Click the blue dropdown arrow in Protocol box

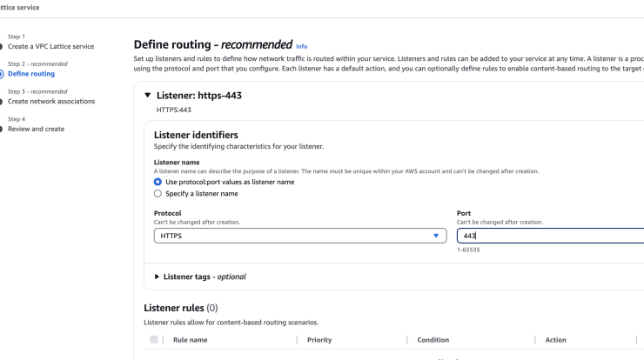(x=436, y=236)
